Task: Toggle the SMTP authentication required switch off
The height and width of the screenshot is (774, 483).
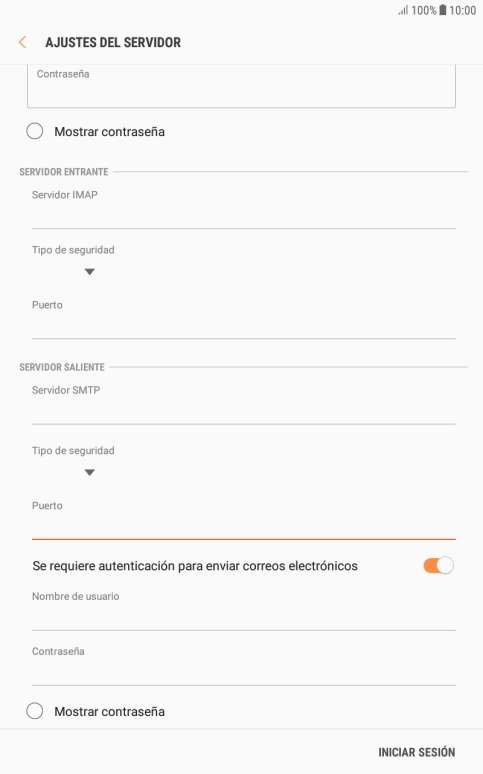Action: (x=438, y=566)
